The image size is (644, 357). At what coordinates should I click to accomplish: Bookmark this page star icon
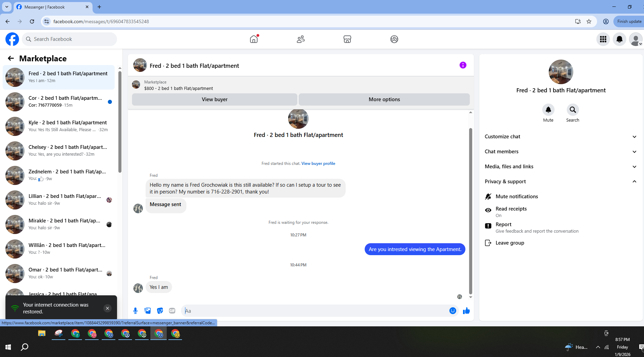pyautogui.click(x=589, y=21)
